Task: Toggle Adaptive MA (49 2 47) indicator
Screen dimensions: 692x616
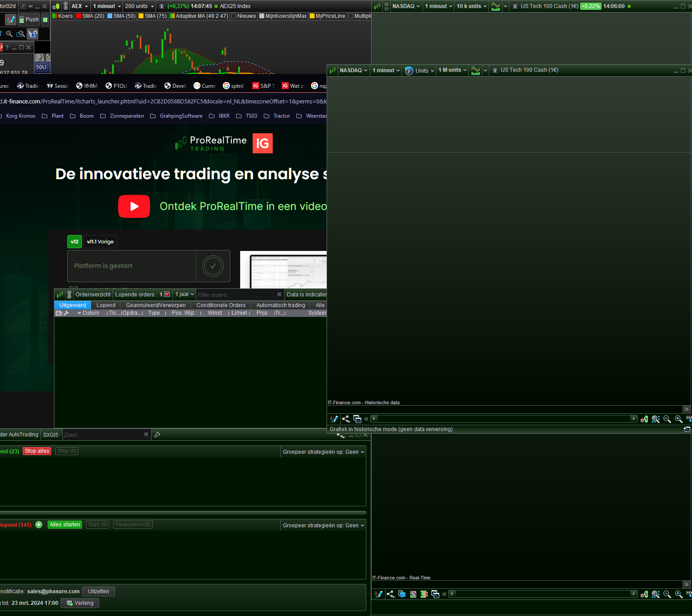Action: pyautogui.click(x=199, y=16)
